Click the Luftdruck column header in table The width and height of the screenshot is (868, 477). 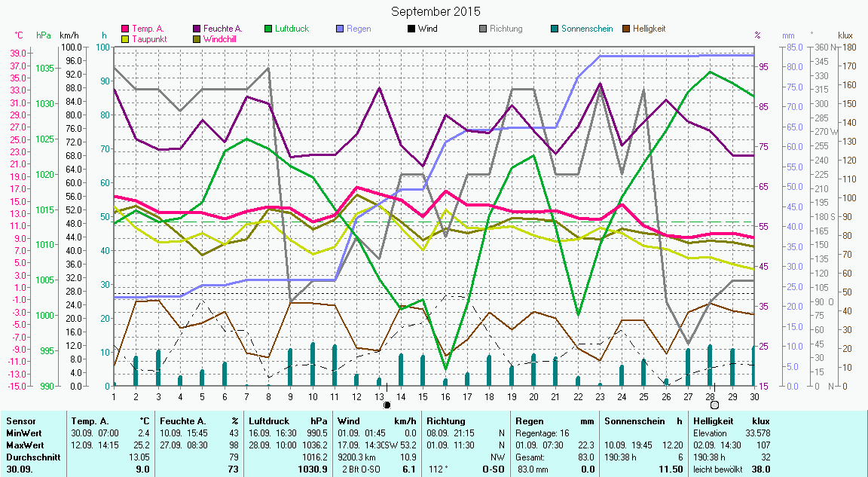pyautogui.click(x=270, y=421)
